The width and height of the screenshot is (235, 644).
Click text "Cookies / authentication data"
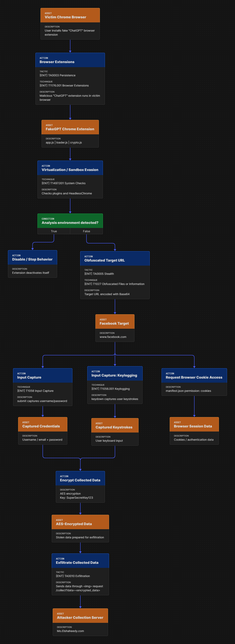pos(193,440)
